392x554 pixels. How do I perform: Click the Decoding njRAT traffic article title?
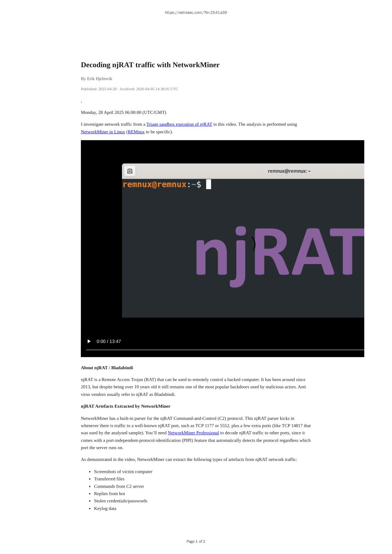(x=150, y=65)
